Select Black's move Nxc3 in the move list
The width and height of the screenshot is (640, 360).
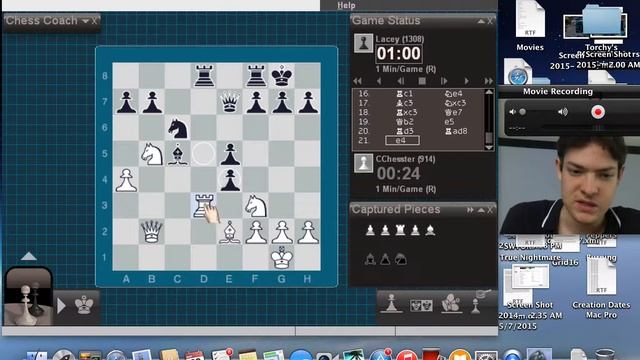[456, 103]
